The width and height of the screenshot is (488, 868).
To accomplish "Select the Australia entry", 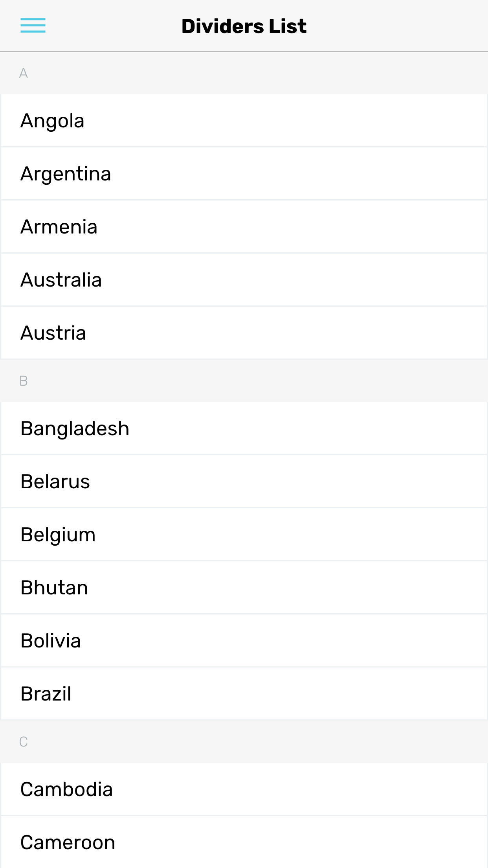I will click(244, 280).
